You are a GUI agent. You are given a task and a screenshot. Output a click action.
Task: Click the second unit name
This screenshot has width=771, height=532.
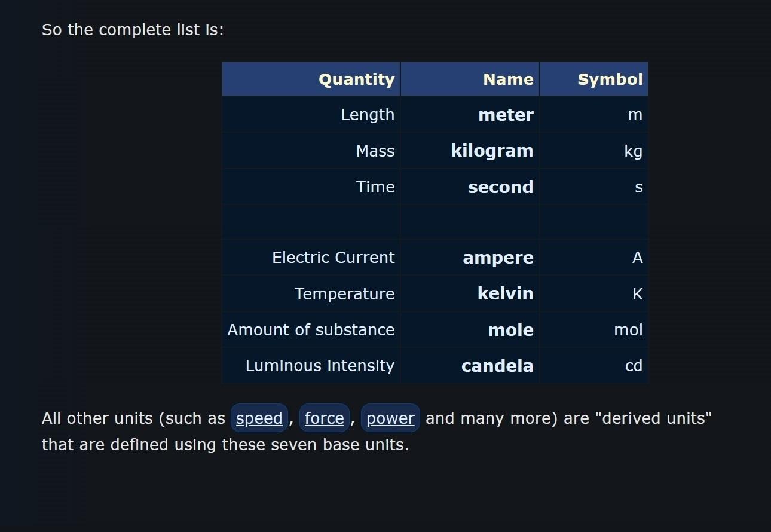pos(500,187)
